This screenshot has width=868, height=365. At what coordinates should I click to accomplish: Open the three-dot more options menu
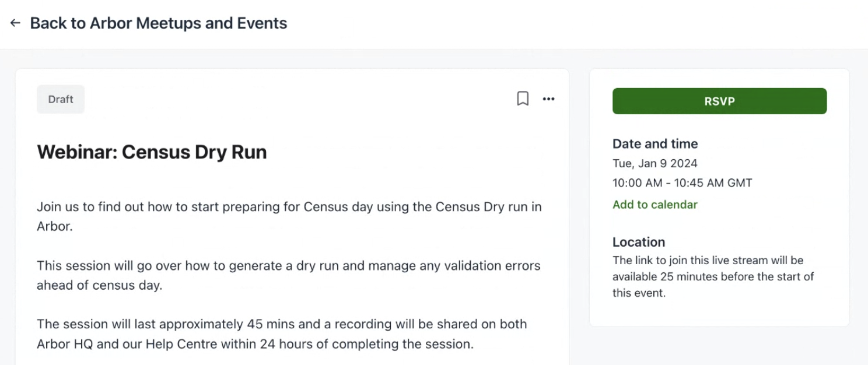click(548, 99)
